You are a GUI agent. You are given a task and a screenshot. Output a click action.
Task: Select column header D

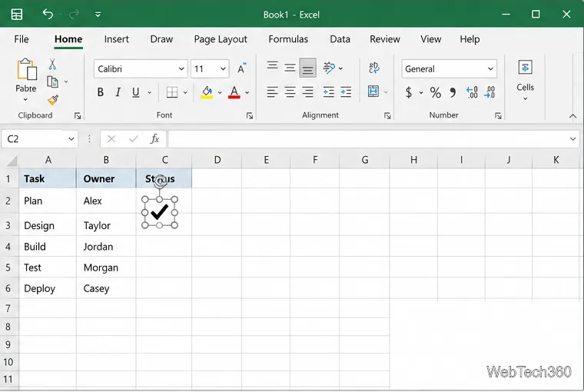tap(217, 160)
